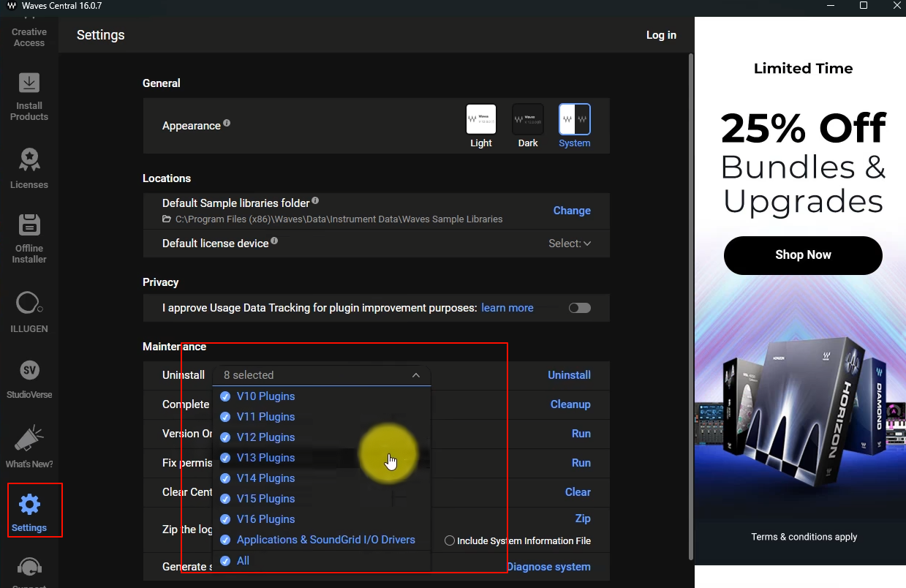Open the partially visible sidebar item below Settings

(x=30, y=570)
